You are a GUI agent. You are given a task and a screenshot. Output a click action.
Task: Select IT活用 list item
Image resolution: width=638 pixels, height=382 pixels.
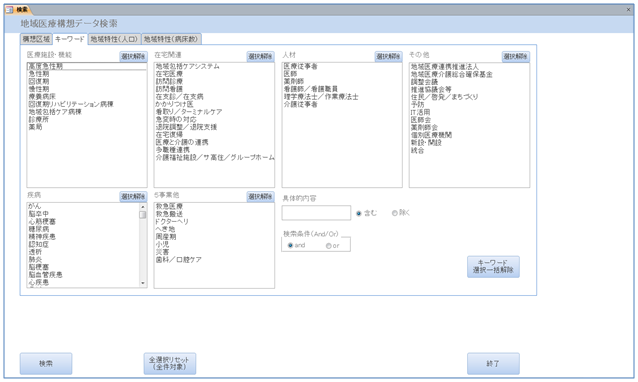pyautogui.click(x=469, y=112)
